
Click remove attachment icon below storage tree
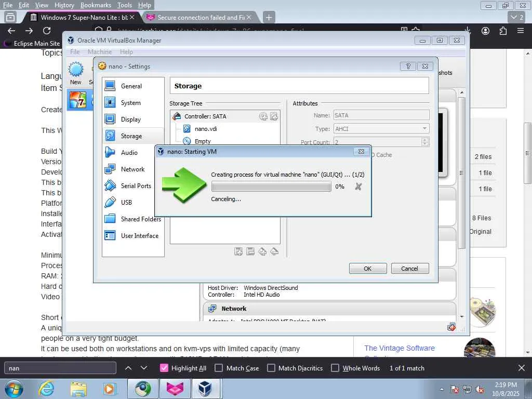tap(274, 251)
